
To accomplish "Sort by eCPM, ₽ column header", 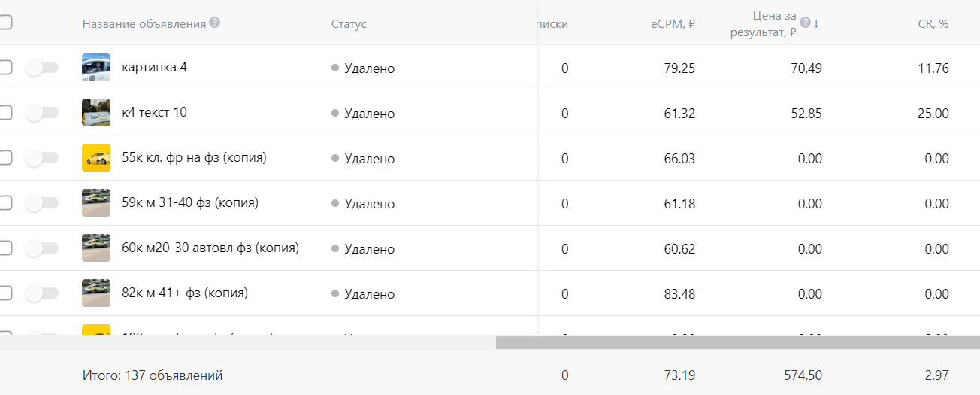I will pyautogui.click(x=673, y=24).
